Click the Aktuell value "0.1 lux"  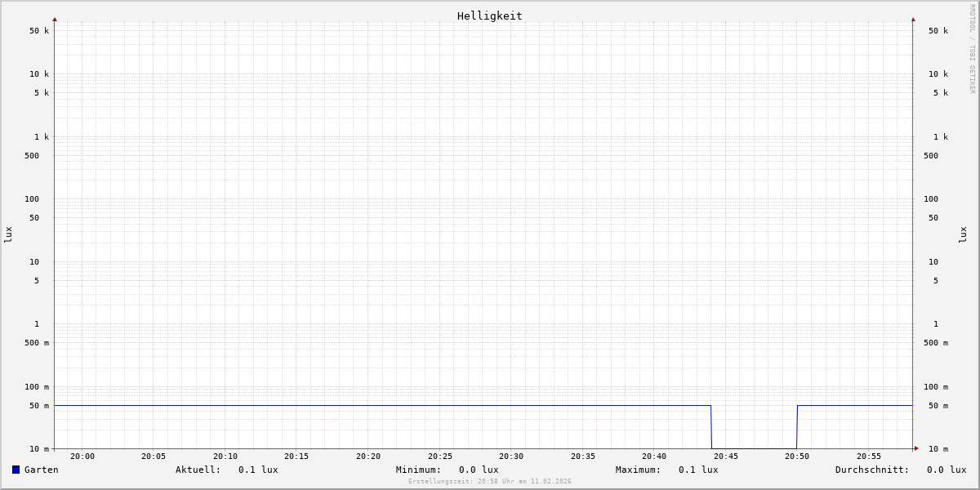click(x=258, y=470)
